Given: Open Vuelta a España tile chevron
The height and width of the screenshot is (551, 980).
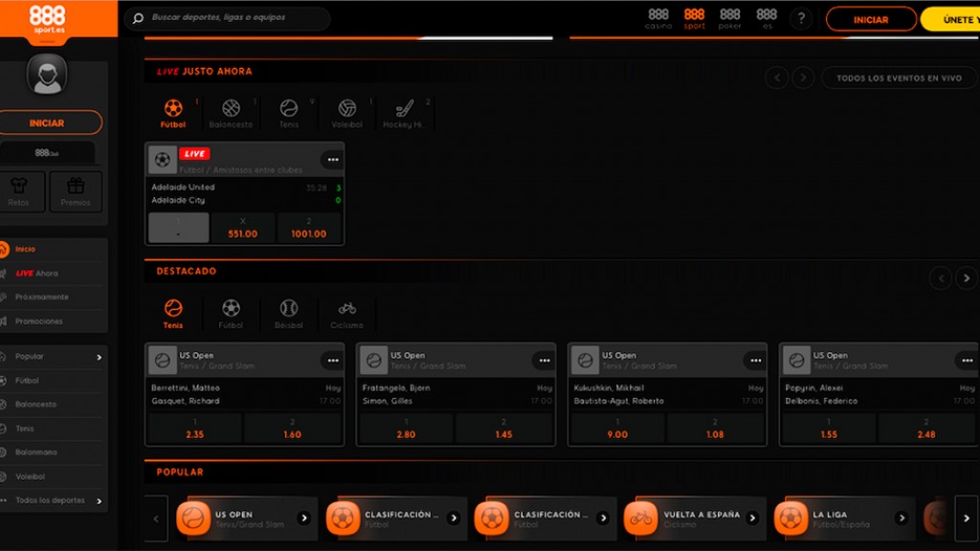Looking at the screenshot, I should (x=752, y=518).
